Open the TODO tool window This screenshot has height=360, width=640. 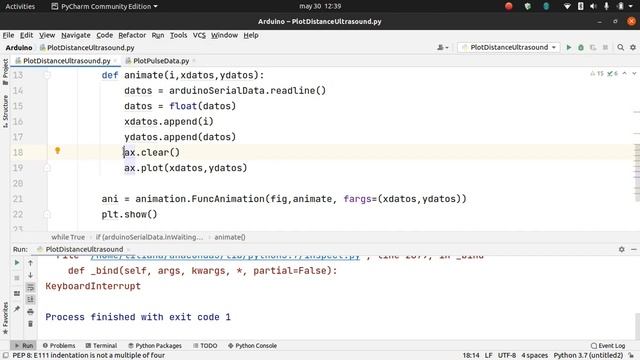205,346
